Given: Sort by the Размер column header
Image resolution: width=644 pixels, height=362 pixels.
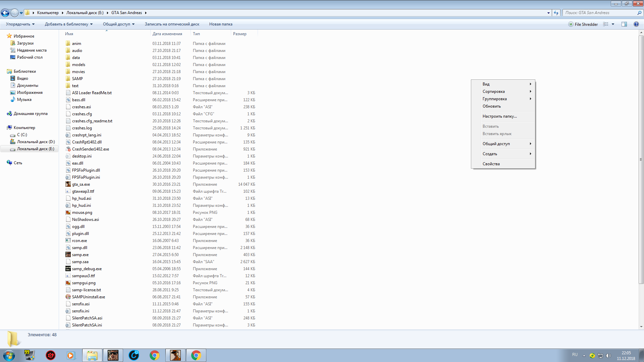Looking at the screenshot, I should (x=244, y=34).
